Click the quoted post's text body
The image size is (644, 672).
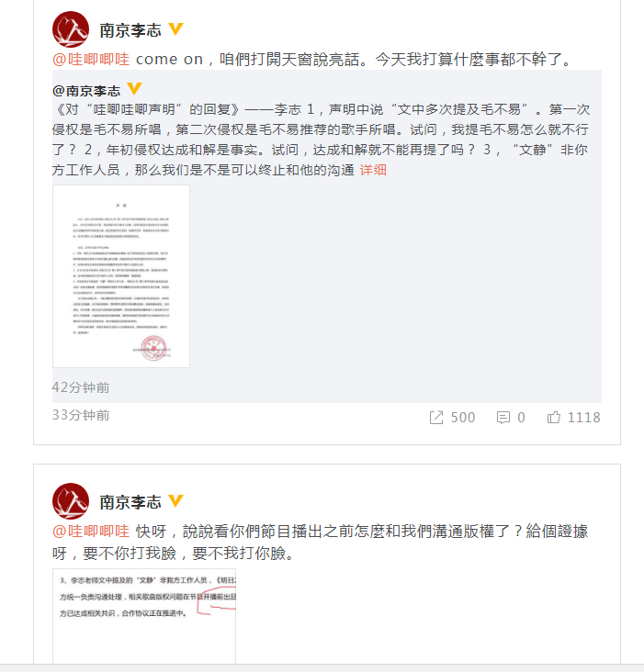pyautogui.click(x=321, y=140)
